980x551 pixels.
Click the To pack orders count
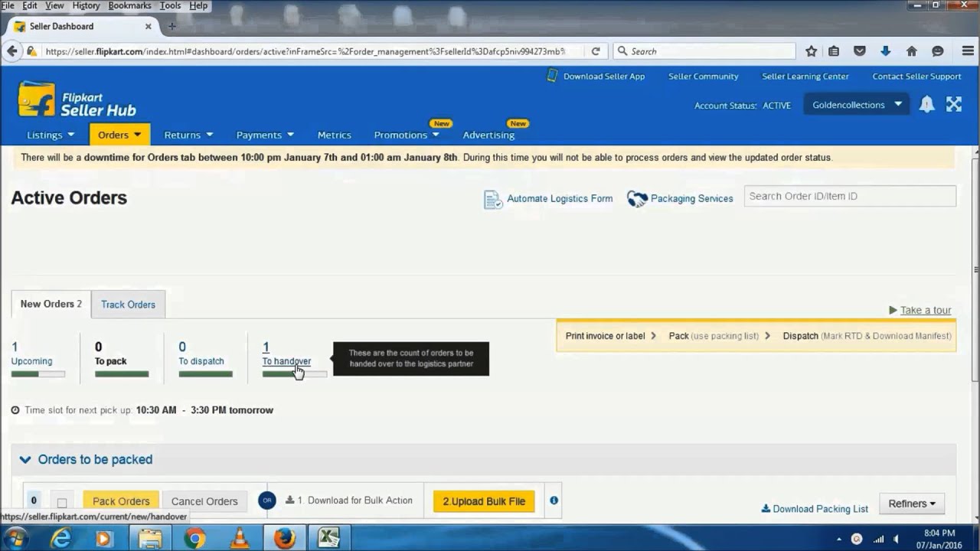(x=111, y=354)
